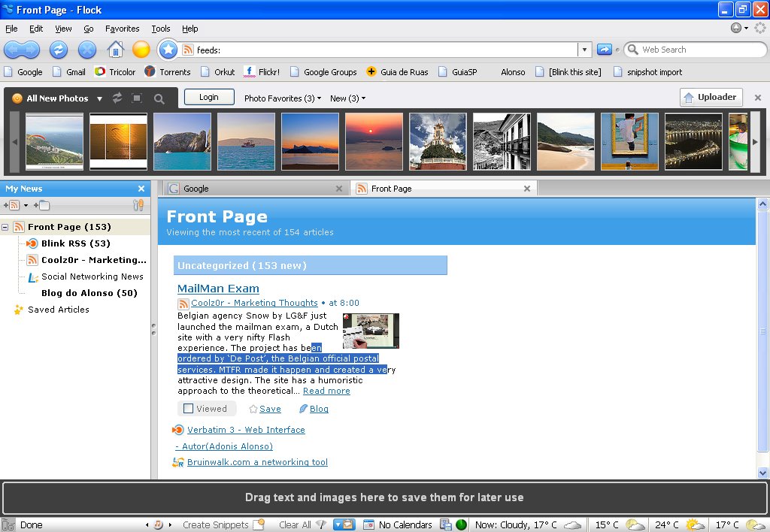Open the mail notifier icon in the status bar

tap(344, 524)
